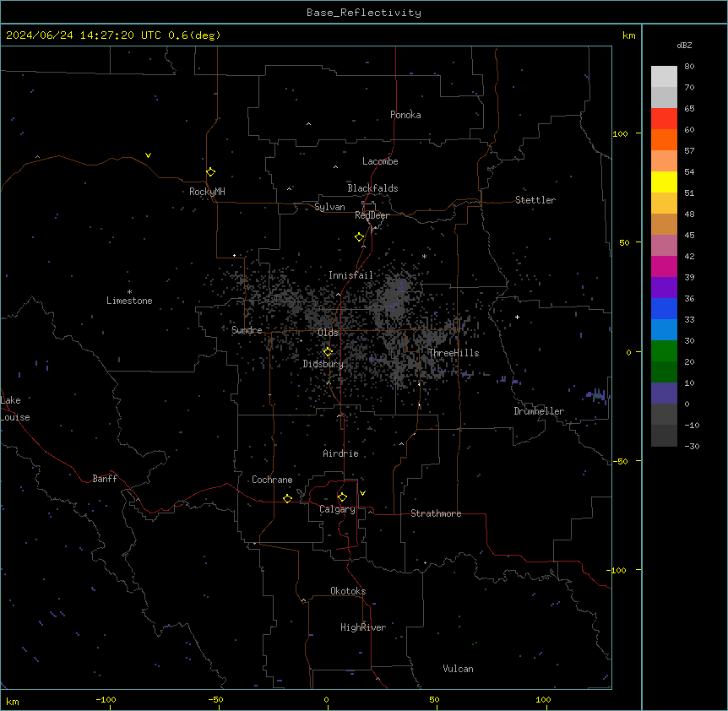Click the purple 39 dBZ legend swatch
728x711 pixels.
pyautogui.click(x=664, y=288)
